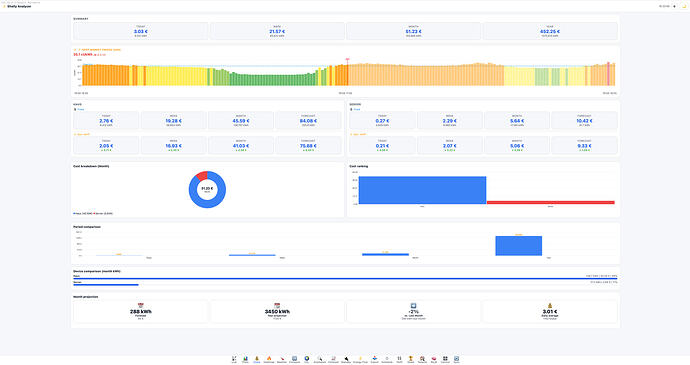690x365 pixels.
Task: Select the Summary Week card showing 21.57 €
Action: (x=277, y=31)
